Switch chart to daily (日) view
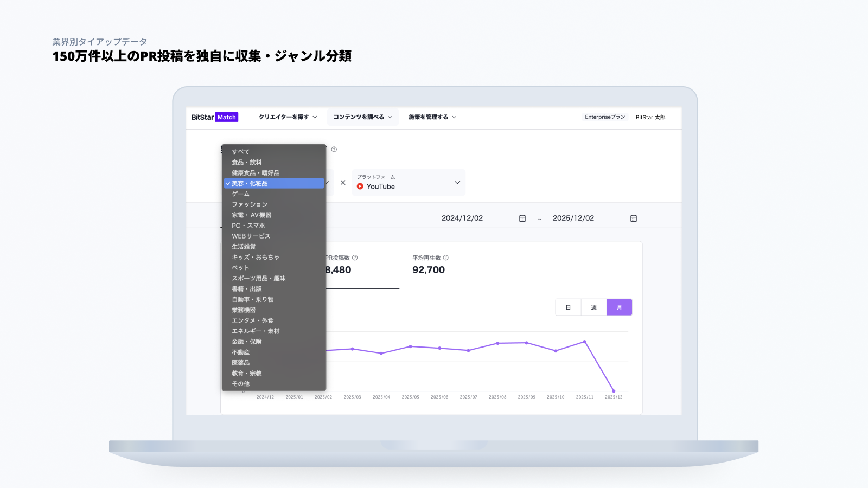 click(568, 307)
